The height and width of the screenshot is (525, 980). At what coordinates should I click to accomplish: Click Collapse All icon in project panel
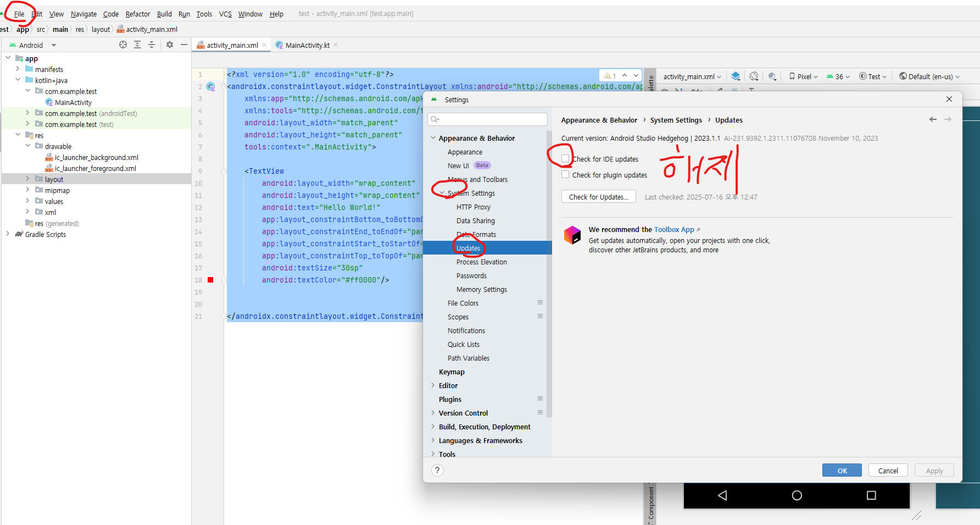(x=152, y=45)
